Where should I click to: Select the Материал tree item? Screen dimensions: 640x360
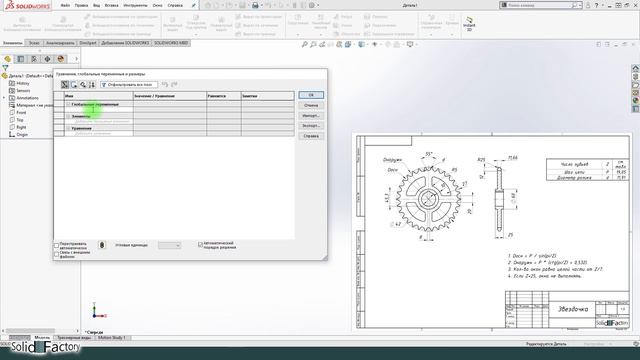click(31, 105)
